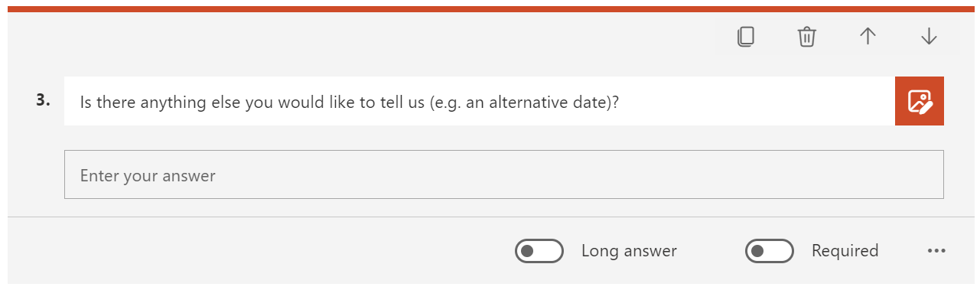Delete this question using the trash icon
Screen dimensions: 980x290
(807, 37)
